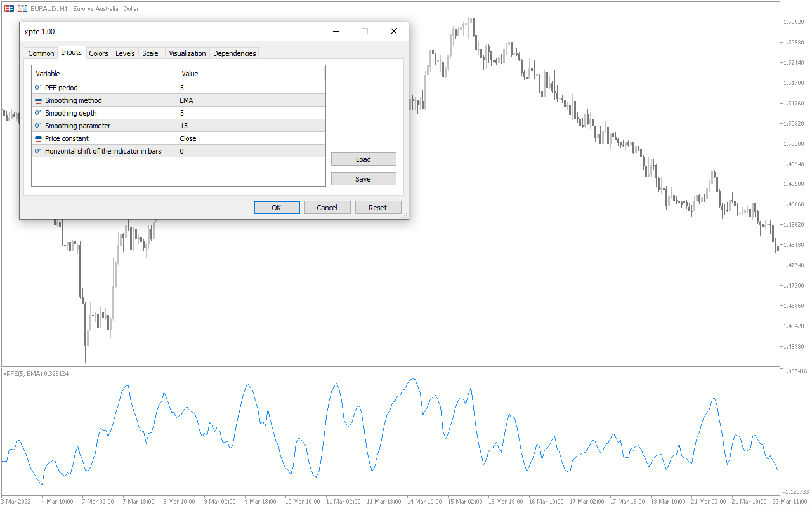Click the EURAUD, H1 chart title text
The image size is (812, 508).
(x=84, y=9)
